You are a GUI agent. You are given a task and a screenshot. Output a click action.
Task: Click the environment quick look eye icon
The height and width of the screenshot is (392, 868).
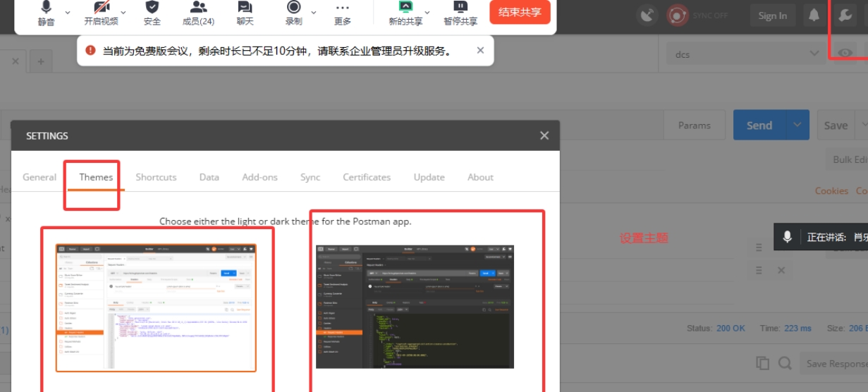coord(845,53)
